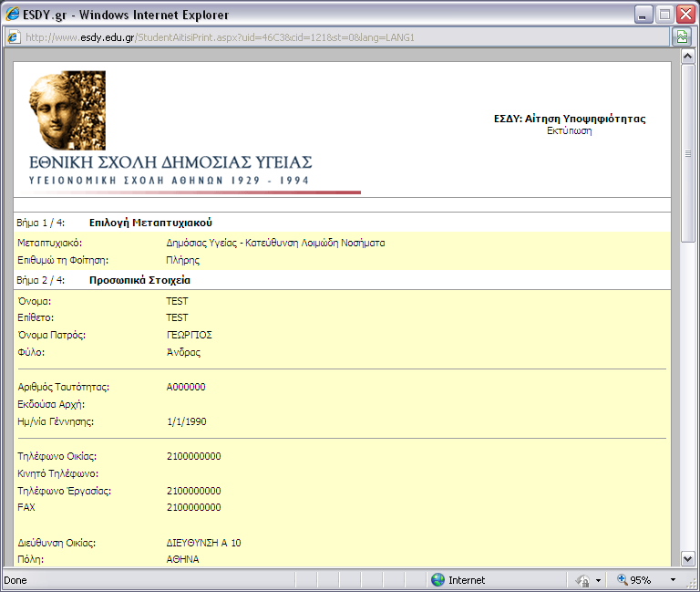Viewport: 700px width, 592px height.
Task: Click the 1/1/1990 birth date value
Action: pyautogui.click(x=187, y=421)
